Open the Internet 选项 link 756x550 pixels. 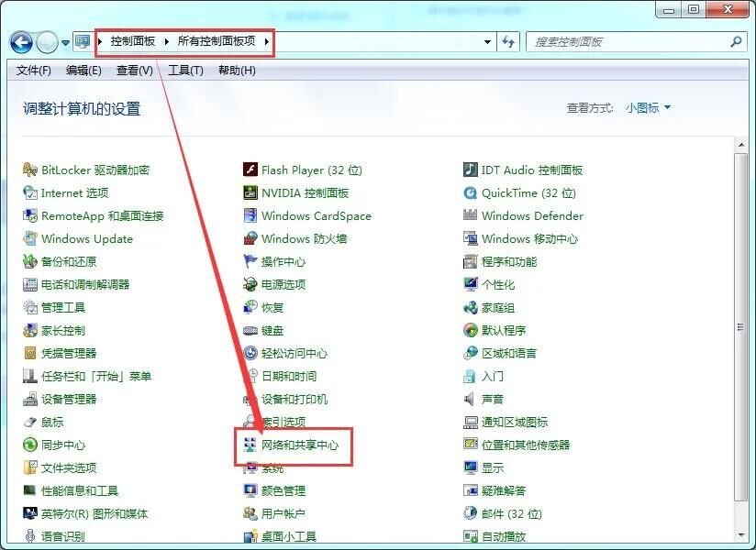pos(74,193)
